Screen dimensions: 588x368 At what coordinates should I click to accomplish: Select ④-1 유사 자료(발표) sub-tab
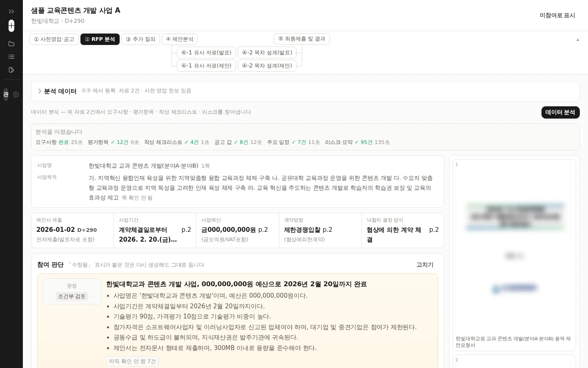tap(206, 52)
